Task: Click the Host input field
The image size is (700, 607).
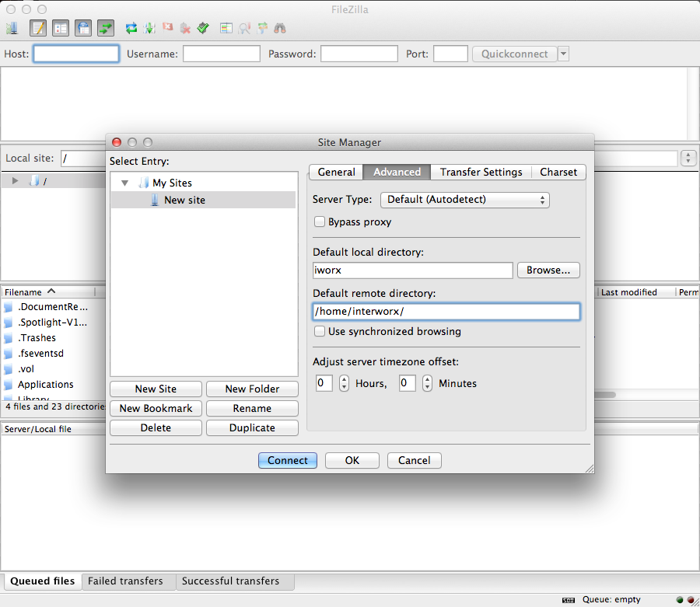Action: pyautogui.click(x=76, y=54)
